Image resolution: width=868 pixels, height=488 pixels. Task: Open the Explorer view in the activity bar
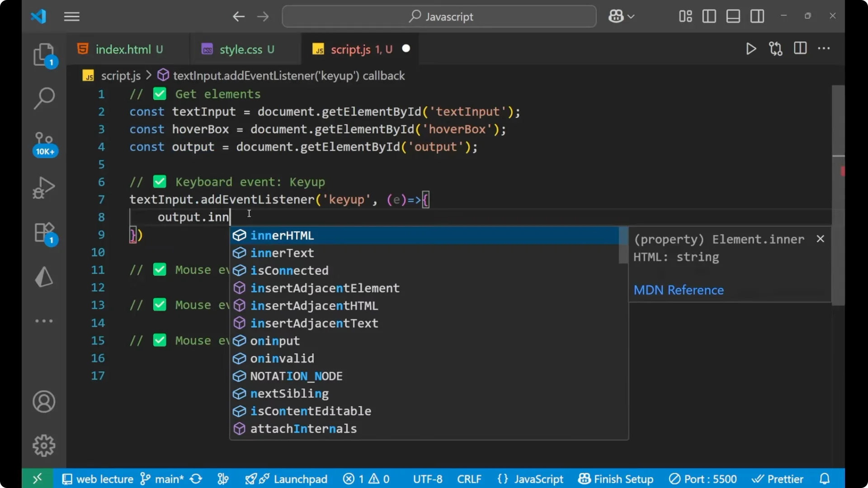tap(44, 54)
